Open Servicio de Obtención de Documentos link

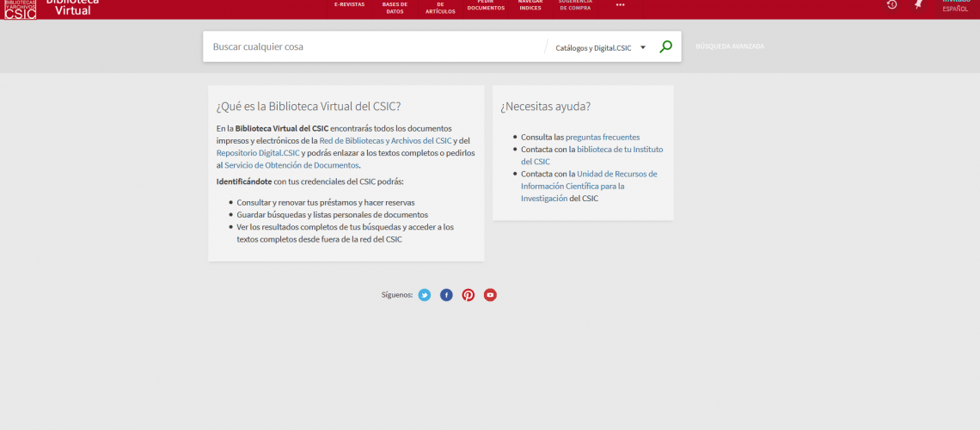[292, 166]
